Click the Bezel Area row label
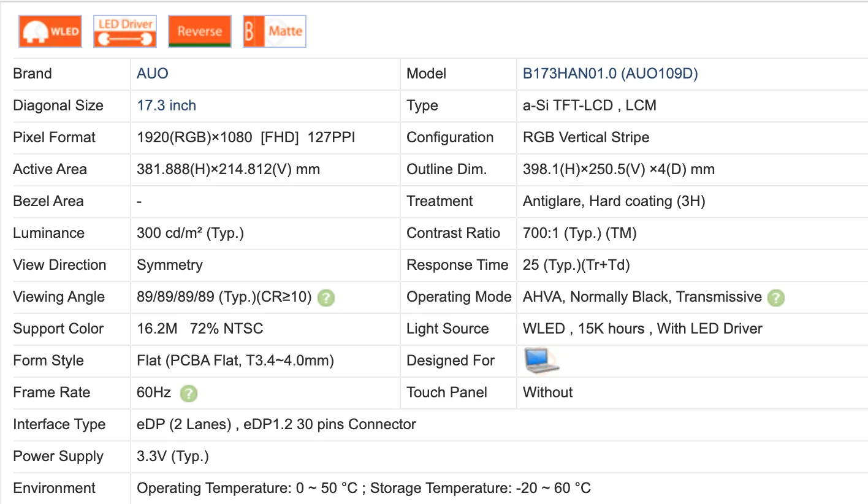This screenshot has width=868, height=504. click(x=48, y=201)
